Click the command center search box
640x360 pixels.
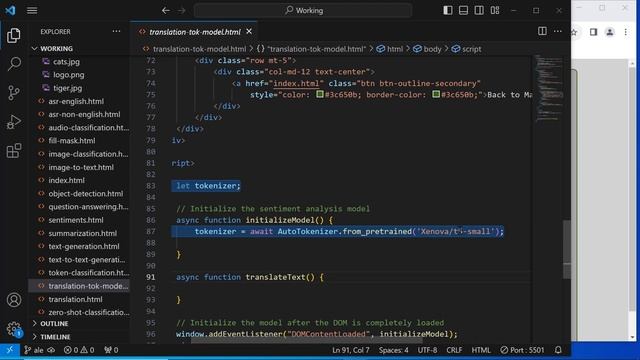(x=303, y=10)
